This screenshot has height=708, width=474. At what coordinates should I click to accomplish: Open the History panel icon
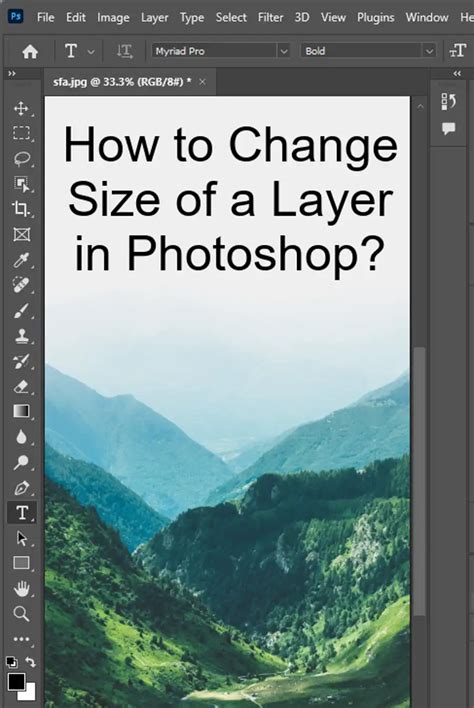point(448,102)
